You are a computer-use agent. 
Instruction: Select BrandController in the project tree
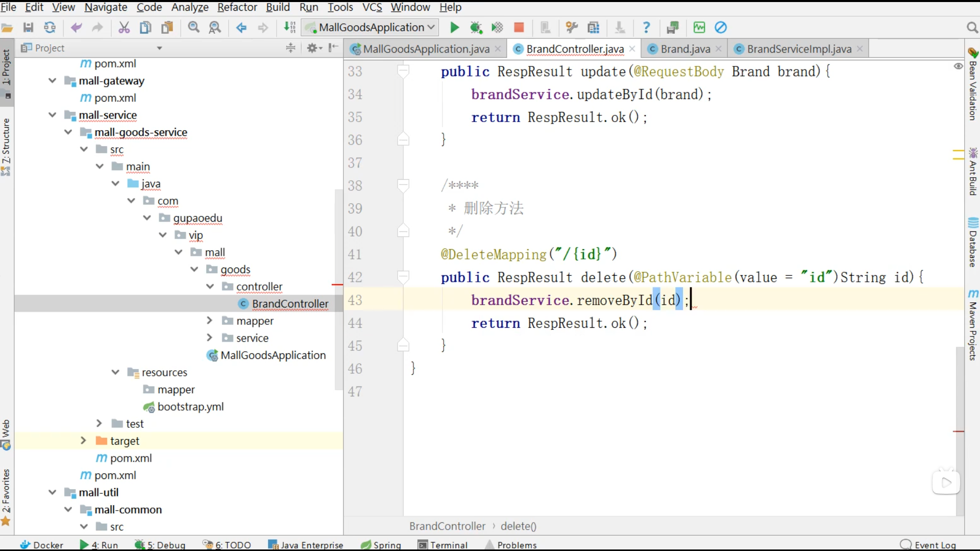point(289,304)
